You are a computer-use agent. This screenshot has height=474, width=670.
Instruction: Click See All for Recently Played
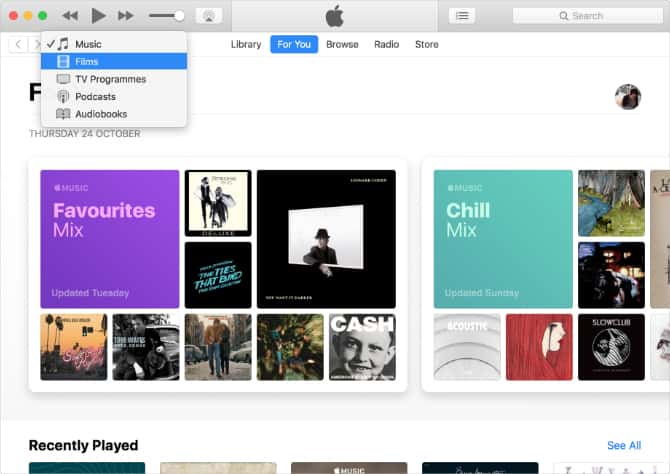click(x=624, y=445)
